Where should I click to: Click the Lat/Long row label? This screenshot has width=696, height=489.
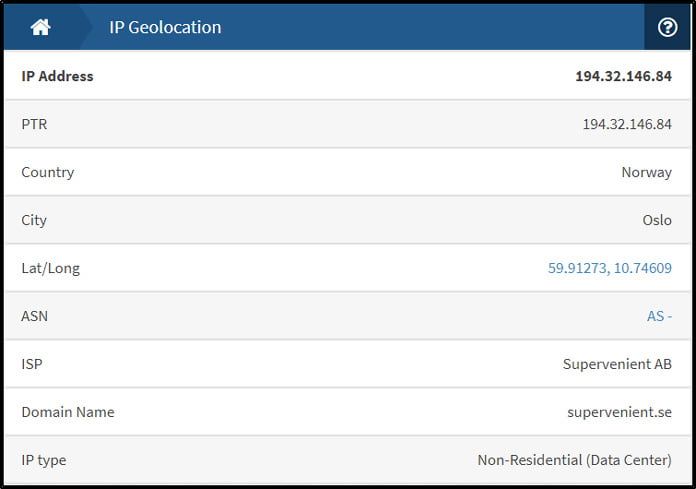tap(51, 268)
